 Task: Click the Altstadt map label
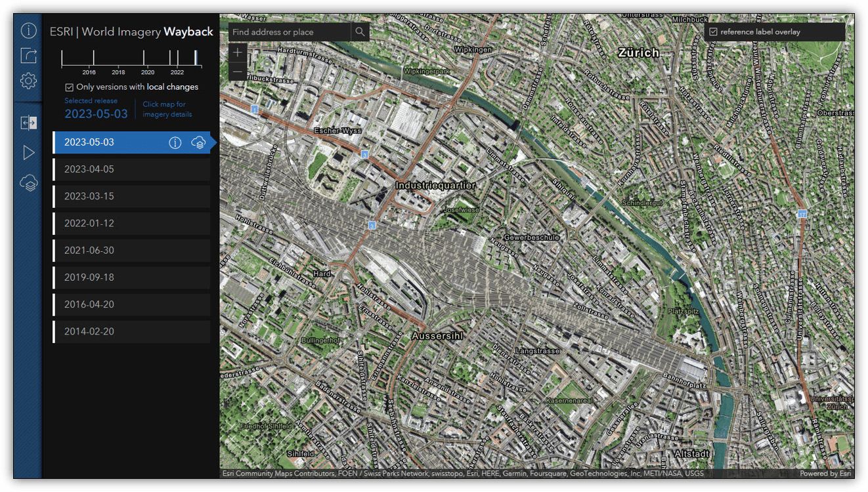pyautogui.click(x=692, y=454)
